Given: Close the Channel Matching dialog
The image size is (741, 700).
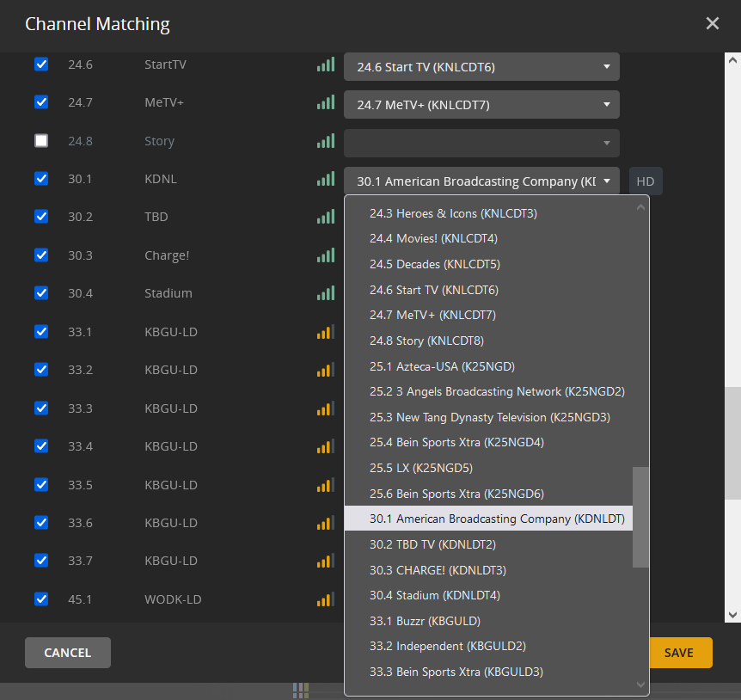Looking at the screenshot, I should pyautogui.click(x=712, y=23).
